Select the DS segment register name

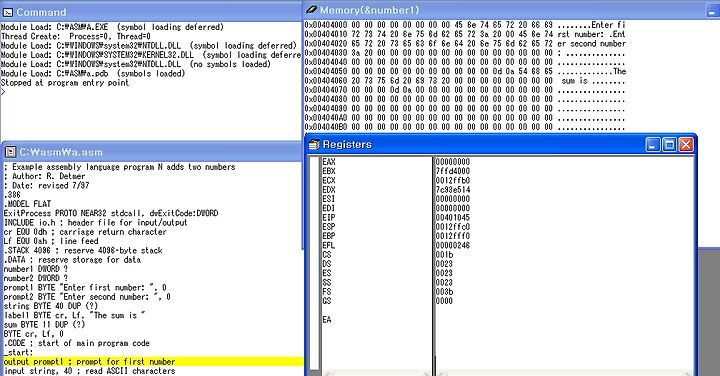click(x=326, y=264)
